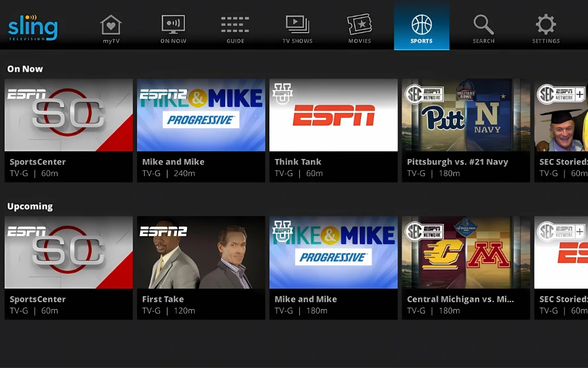
Task: Click the SEARCH menu label
Action: click(x=484, y=41)
